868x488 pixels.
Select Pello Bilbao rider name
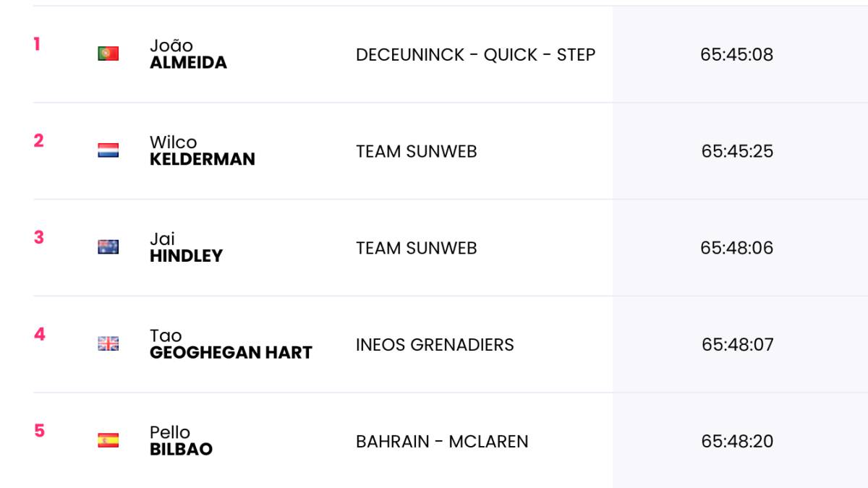181,441
